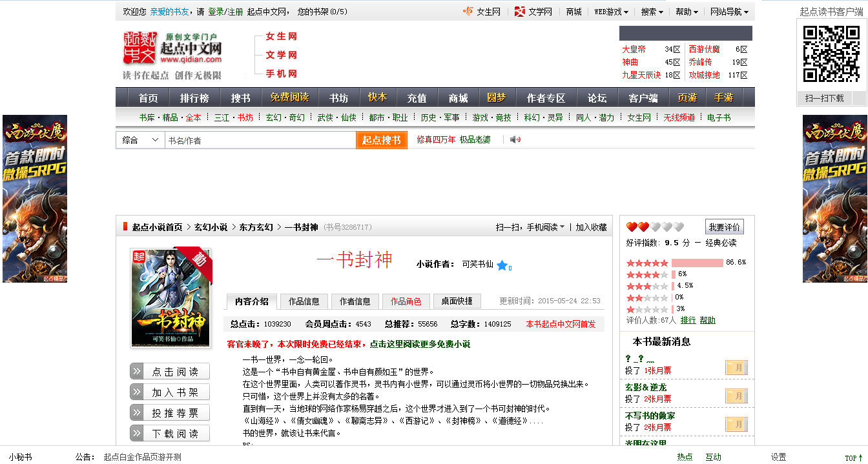
Task: Click the red 手机网 link beside logo
Action: pyautogui.click(x=282, y=74)
